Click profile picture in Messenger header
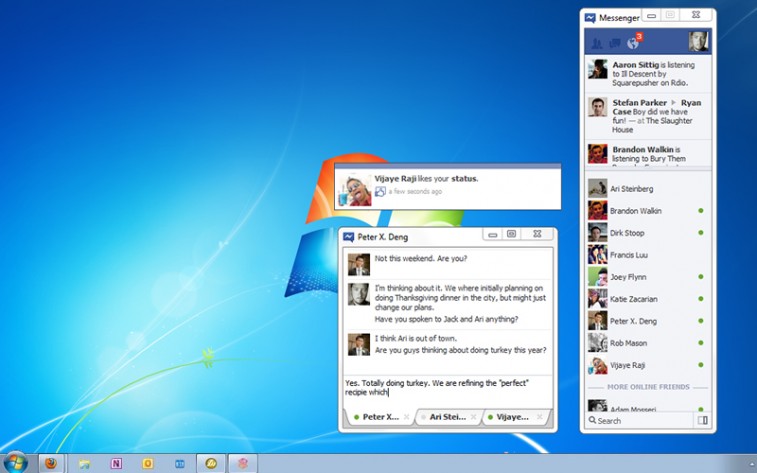 (x=698, y=41)
